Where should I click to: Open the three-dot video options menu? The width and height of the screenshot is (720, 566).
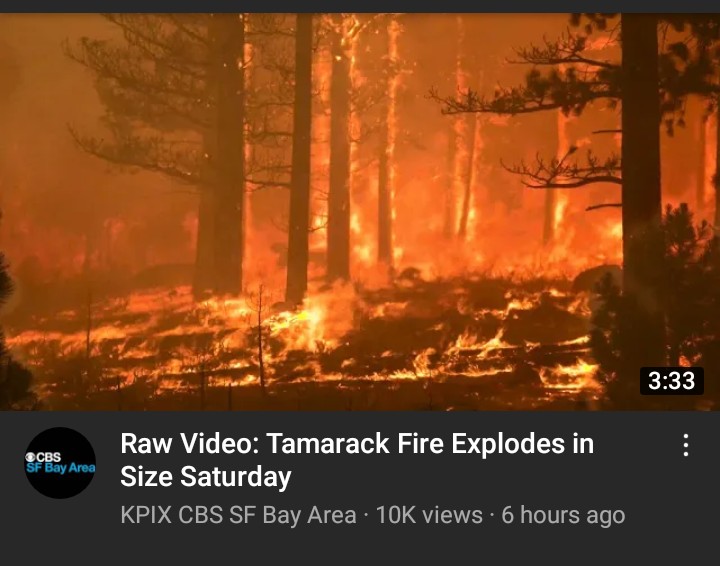686,445
